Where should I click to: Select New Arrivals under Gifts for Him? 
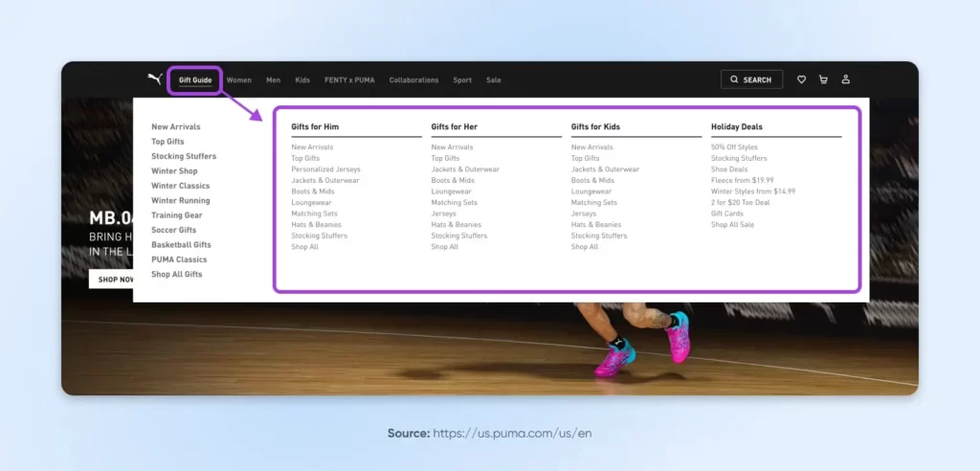(x=313, y=147)
